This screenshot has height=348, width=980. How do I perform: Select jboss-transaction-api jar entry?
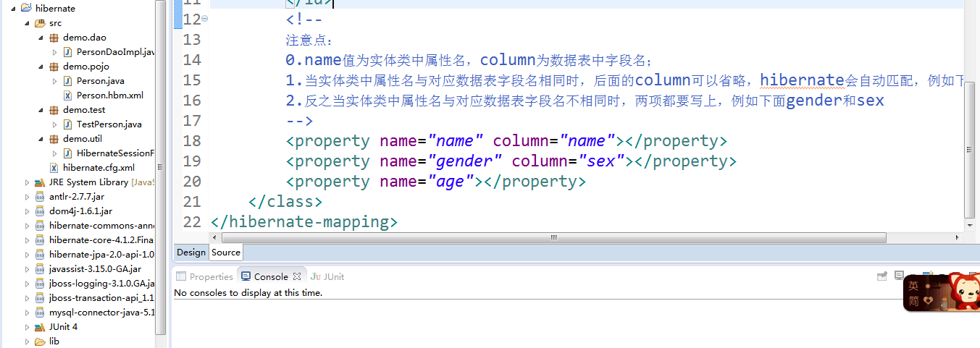point(94,298)
